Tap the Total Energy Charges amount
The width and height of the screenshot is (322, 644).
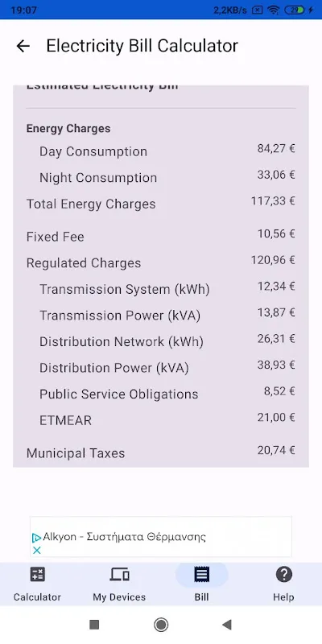tap(273, 201)
